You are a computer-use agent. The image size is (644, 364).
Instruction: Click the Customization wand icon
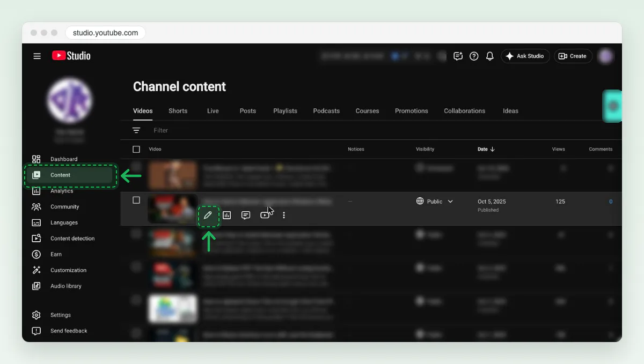click(36, 270)
